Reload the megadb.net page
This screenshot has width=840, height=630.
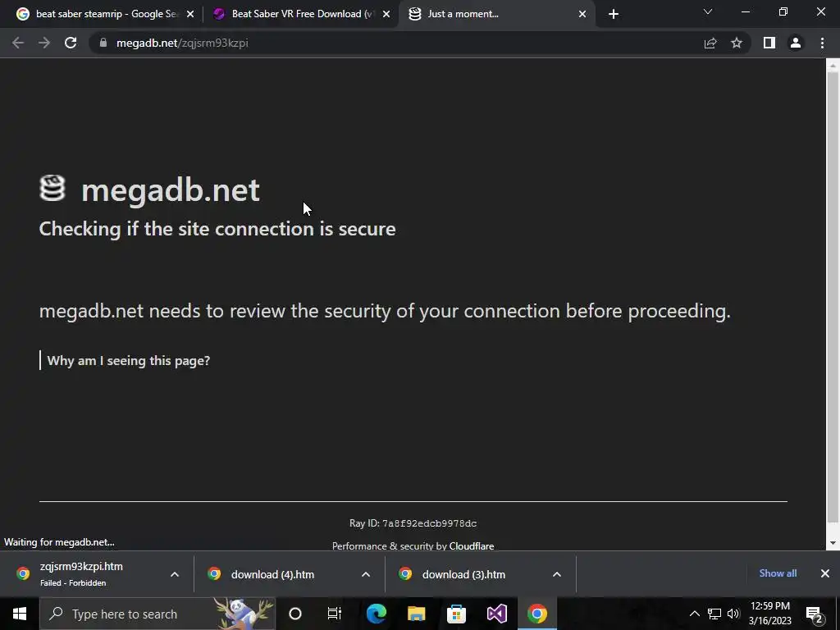pyautogui.click(x=71, y=43)
